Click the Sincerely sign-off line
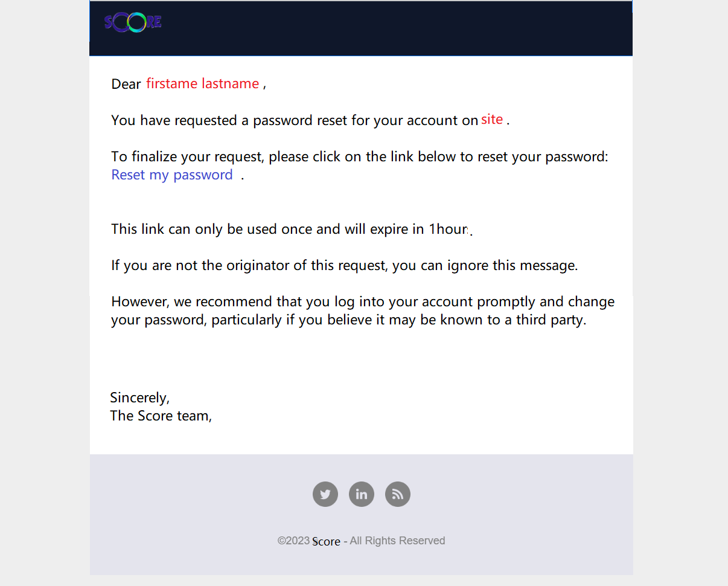Viewport: 728px width, 586px height. (139, 398)
